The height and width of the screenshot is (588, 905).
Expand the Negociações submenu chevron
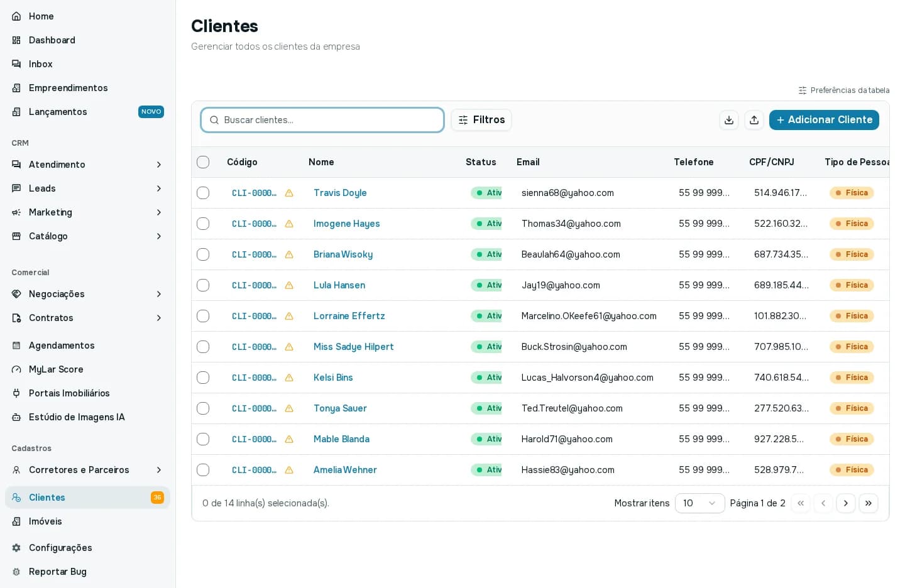pos(159,294)
